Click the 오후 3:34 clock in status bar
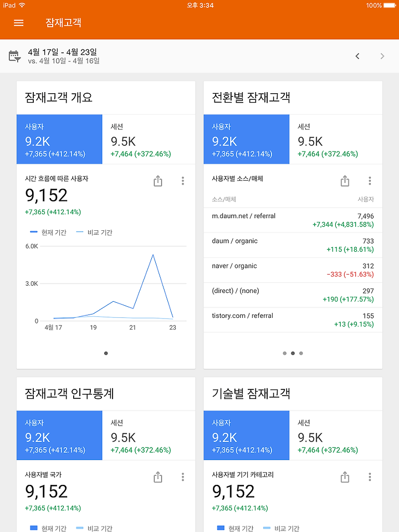 pyautogui.click(x=200, y=5)
